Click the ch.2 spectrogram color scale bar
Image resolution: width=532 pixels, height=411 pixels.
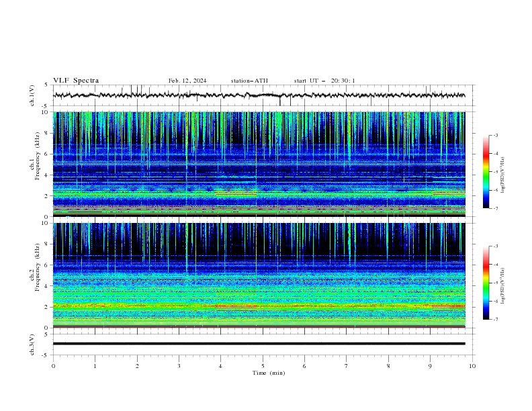pos(486,283)
